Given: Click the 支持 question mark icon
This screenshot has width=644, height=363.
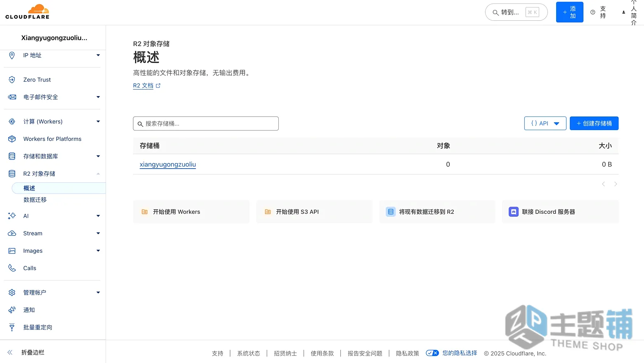Looking at the screenshot, I should click(593, 12).
